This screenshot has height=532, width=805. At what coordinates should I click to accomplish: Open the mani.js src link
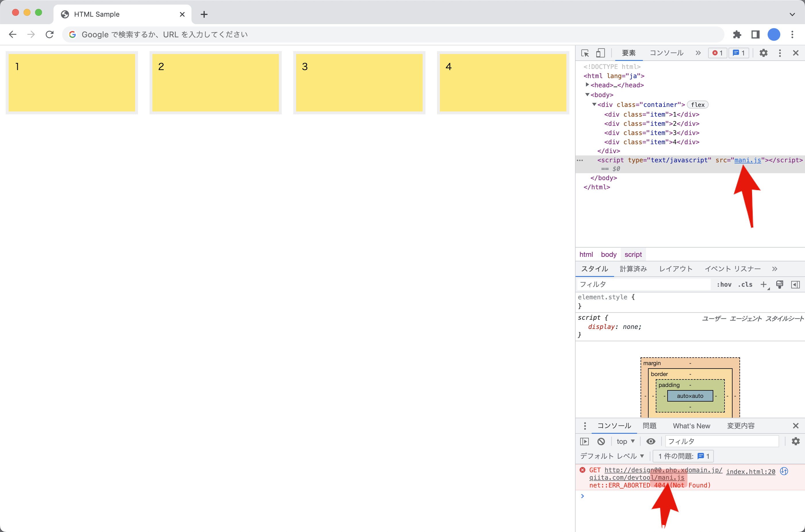747,160
